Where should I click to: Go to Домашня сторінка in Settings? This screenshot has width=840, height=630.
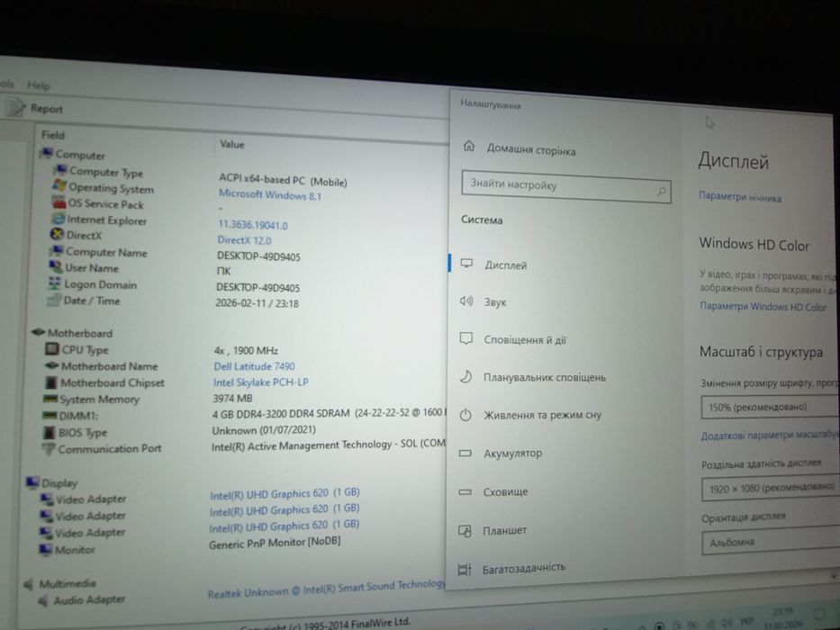coord(519,148)
